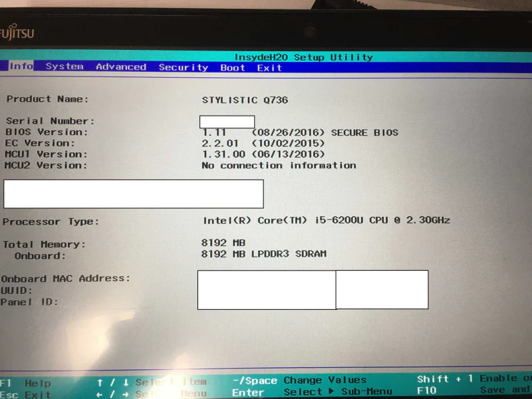This screenshot has width=532, height=399.
Task: Select No connection information text
Action: click(279, 165)
